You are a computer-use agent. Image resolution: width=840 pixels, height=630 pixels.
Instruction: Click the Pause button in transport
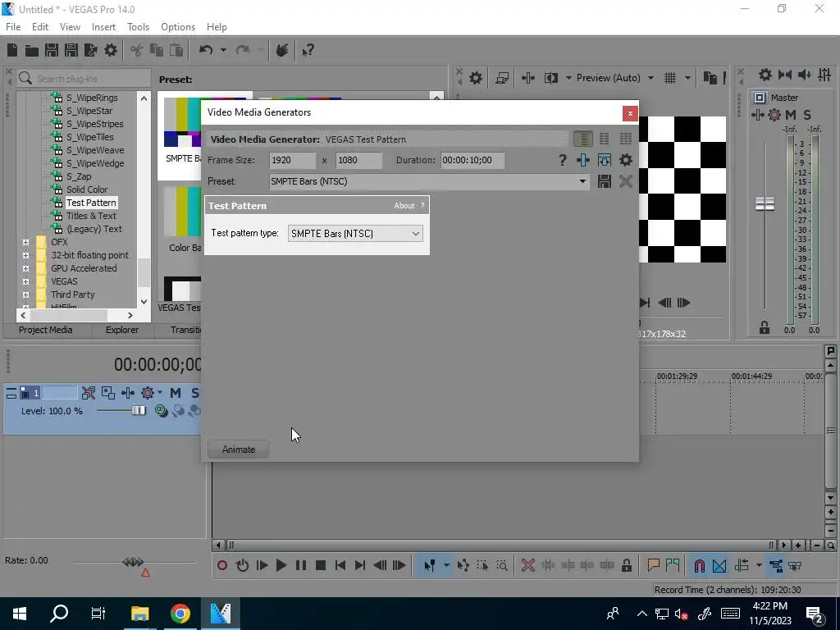click(x=300, y=565)
